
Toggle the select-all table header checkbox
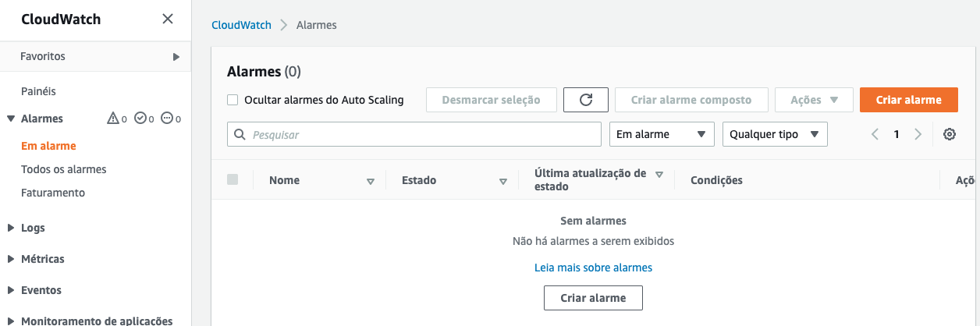coord(233,179)
